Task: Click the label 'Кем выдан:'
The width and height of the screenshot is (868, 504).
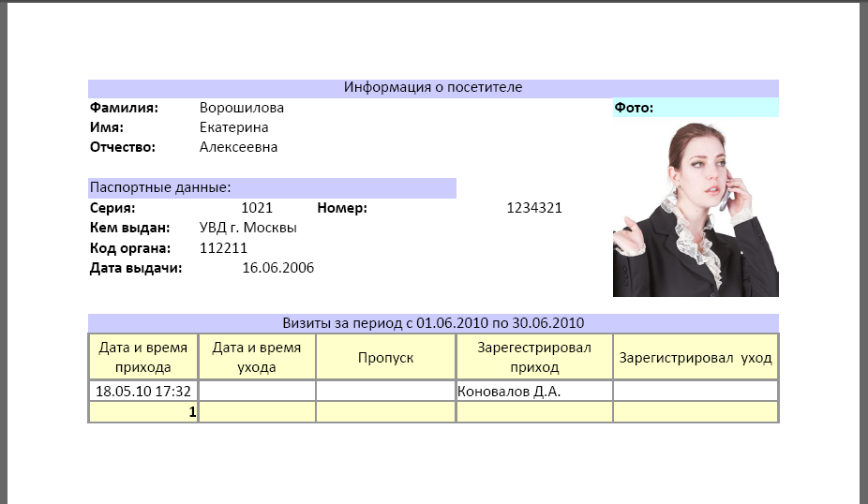Action: 129,228
